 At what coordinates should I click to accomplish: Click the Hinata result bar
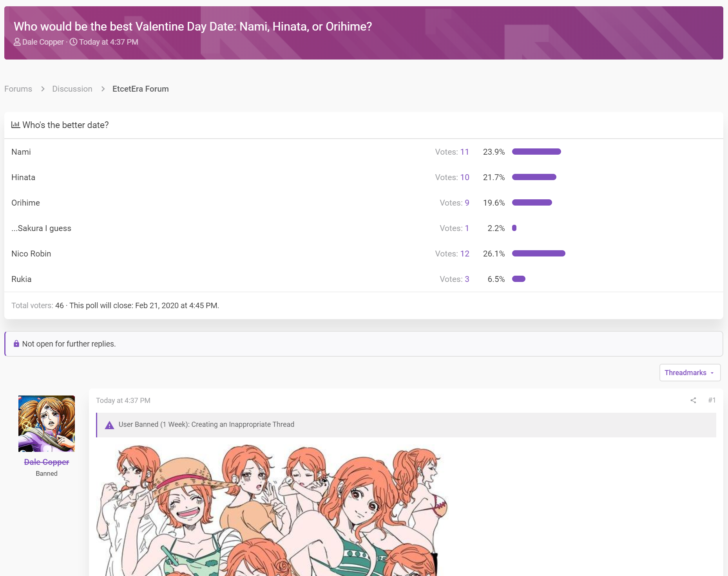pos(534,177)
